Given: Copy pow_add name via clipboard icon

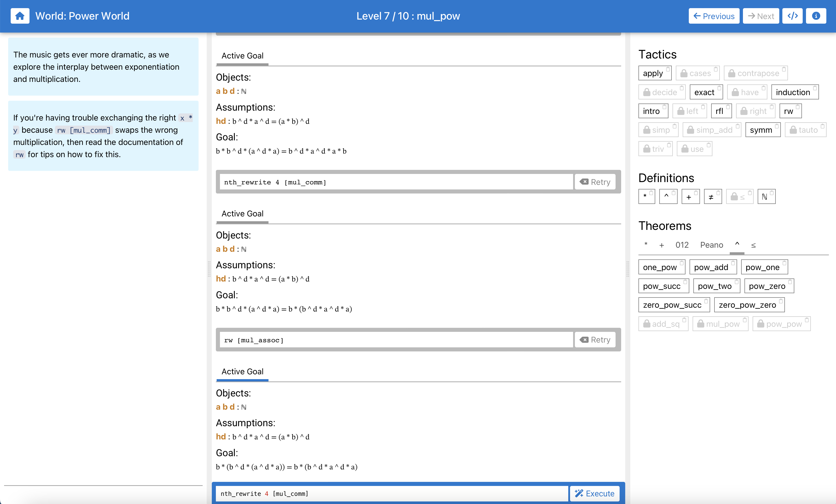Looking at the screenshot, I should [733, 263].
